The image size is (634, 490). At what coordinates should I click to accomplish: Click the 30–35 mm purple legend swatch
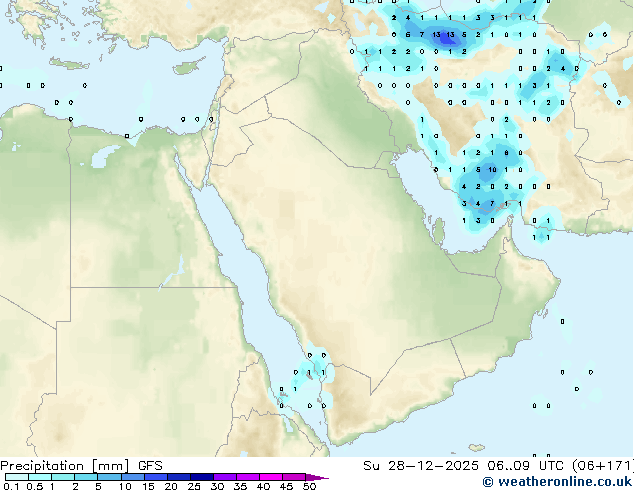click(225, 477)
